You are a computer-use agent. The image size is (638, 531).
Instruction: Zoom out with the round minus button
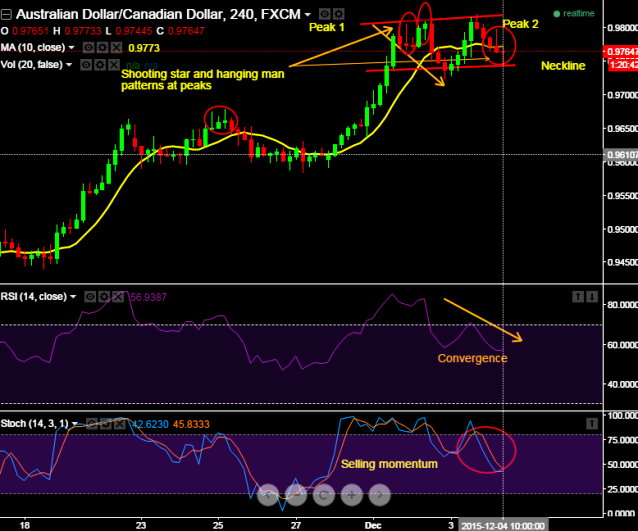coord(296,495)
